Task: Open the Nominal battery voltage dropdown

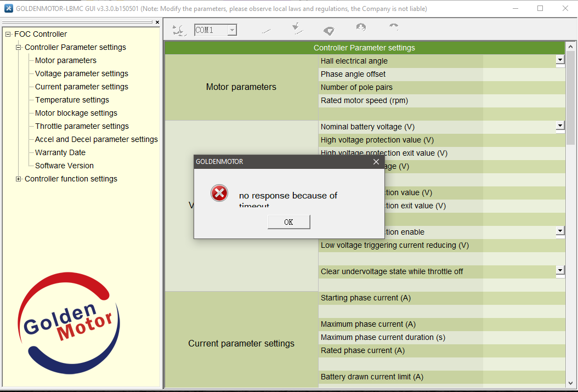Action: click(560, 126)
